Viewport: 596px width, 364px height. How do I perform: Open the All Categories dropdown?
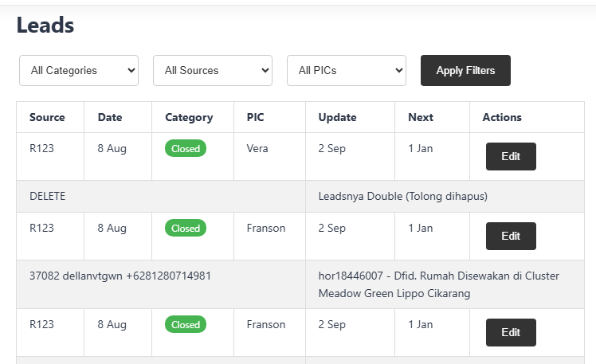click(79, 70)
